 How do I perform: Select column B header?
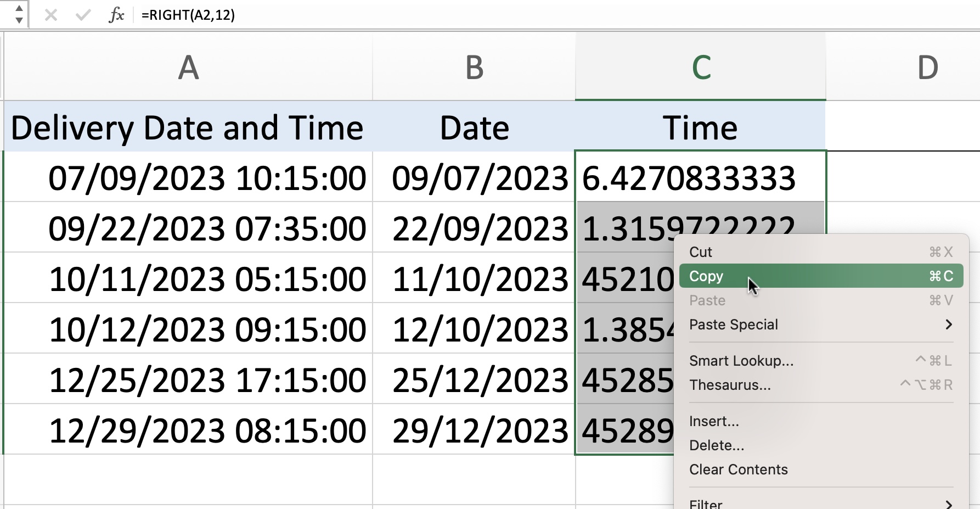pyautogui.click(x=474, y=67)
